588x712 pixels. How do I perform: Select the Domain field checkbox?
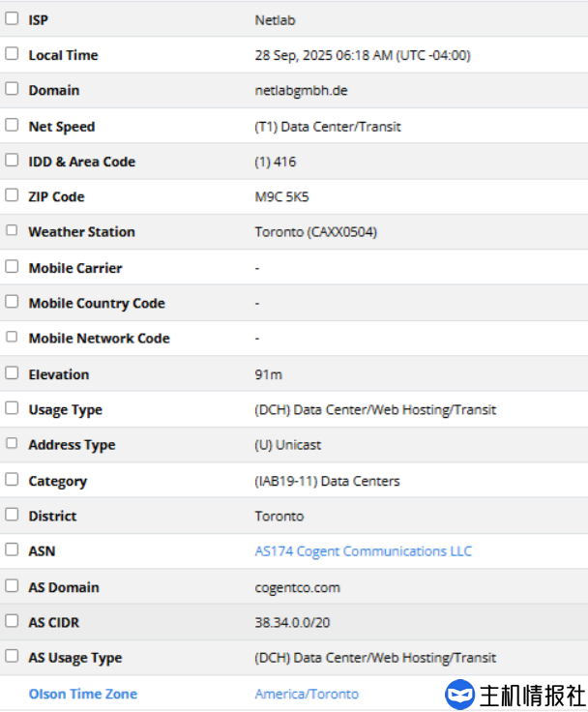click(x=12, y=89)
